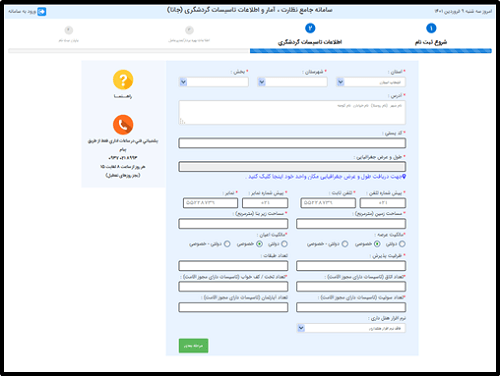Click the link to get geographic coordinates

point(325,177)
